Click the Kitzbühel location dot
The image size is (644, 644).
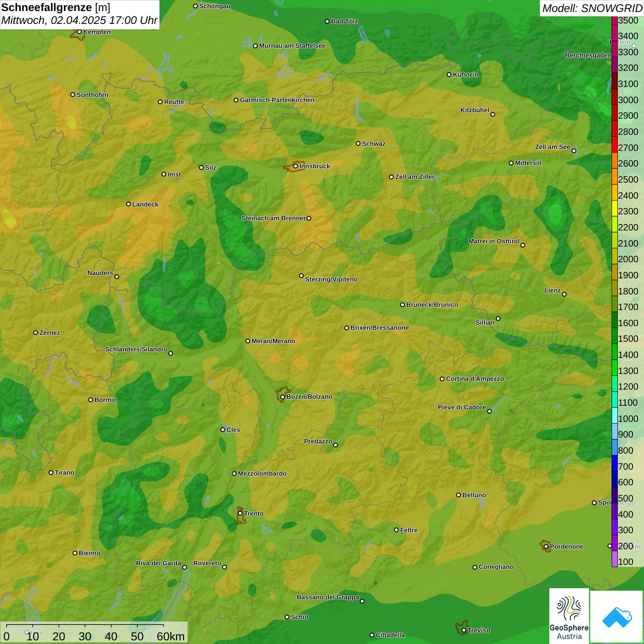493,115
